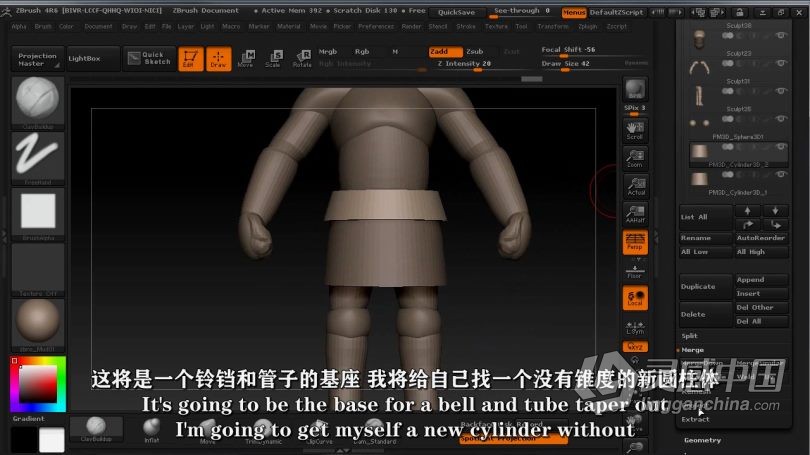Screen dimensions: 810x455
Task: Expand the Split section
Action: coord(689,336)
